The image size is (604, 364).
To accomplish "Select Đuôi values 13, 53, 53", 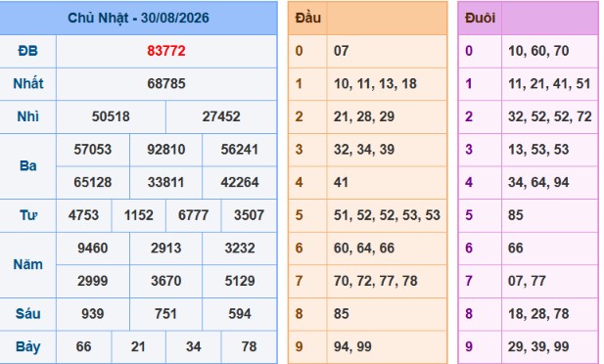I will tap(538, 150).
